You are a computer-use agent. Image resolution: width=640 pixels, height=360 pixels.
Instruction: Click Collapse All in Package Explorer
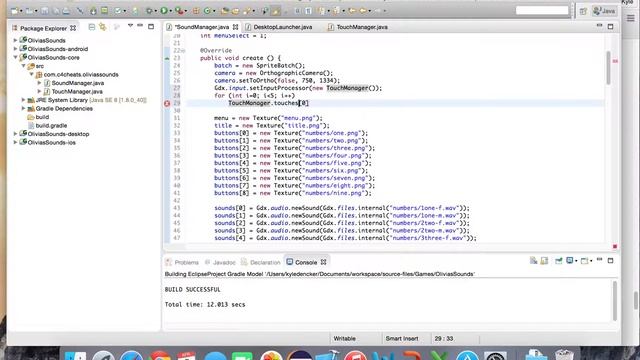click(x=92, y=27)
